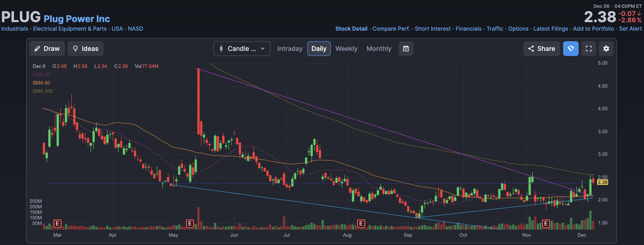Open the Industrials sector link
The height and width of the screenshot is (245, 644).
coord(14,29)
